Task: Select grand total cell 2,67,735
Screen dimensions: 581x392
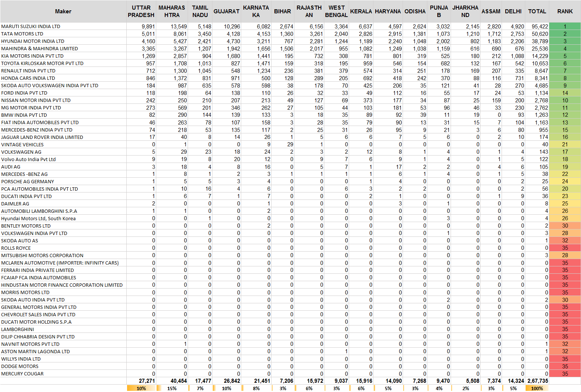Action: [537, 381]
